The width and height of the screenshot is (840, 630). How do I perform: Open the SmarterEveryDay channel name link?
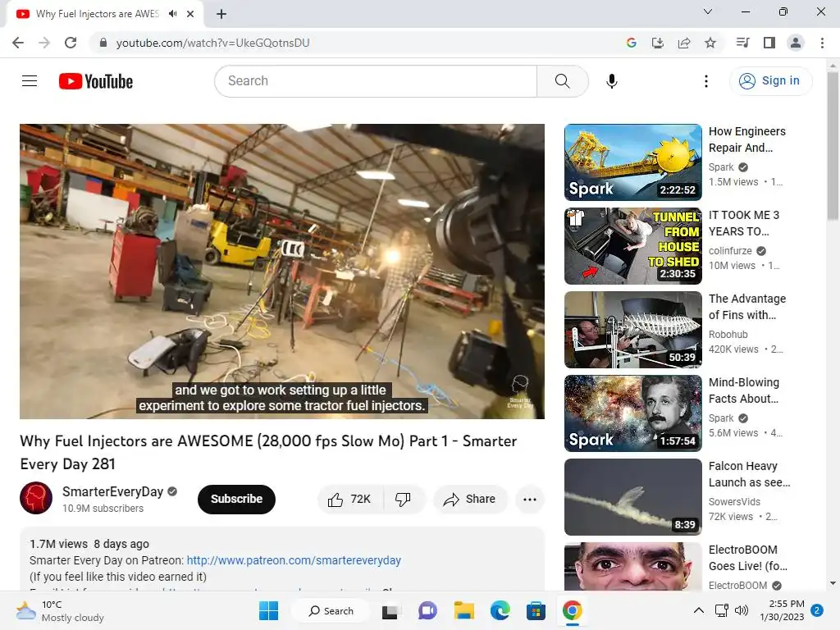(112, 492)
